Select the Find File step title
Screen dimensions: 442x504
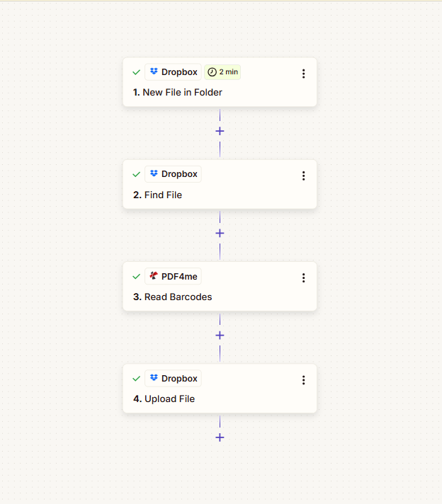[x=163, y=195]
